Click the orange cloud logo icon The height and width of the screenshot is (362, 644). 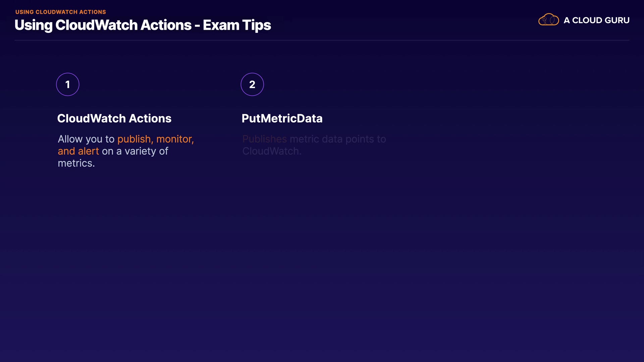tap(548, 20)
